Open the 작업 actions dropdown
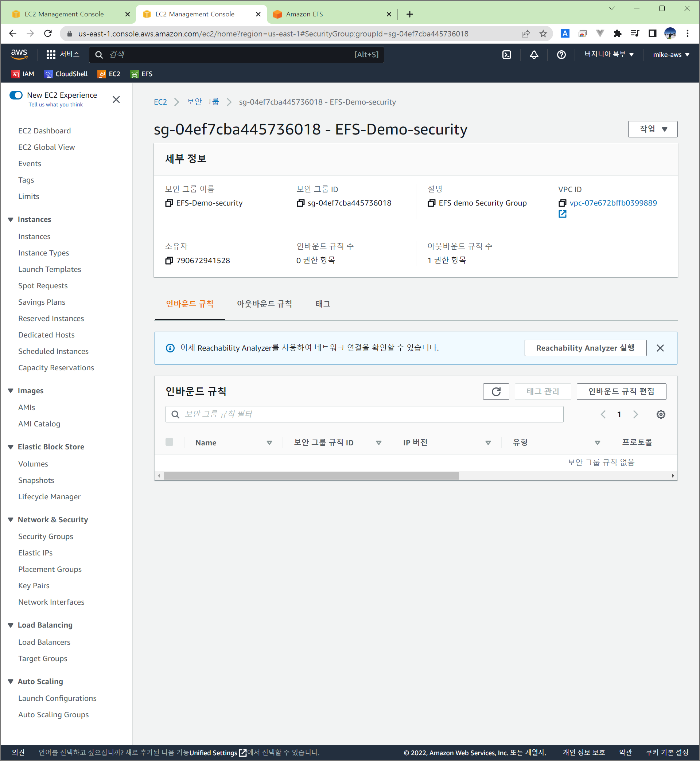Viewport: 700px width, 761px height. 652,129
